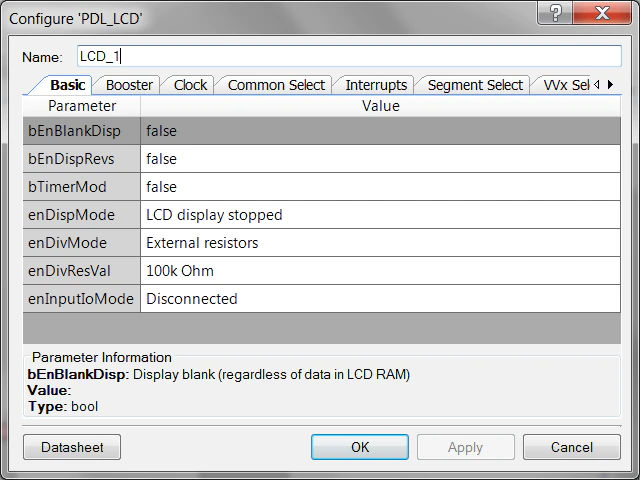This screenshot has height=480, width=640.
Task: Change the enDispMode 'LCD display stopped' value
Action: [380, 215]
